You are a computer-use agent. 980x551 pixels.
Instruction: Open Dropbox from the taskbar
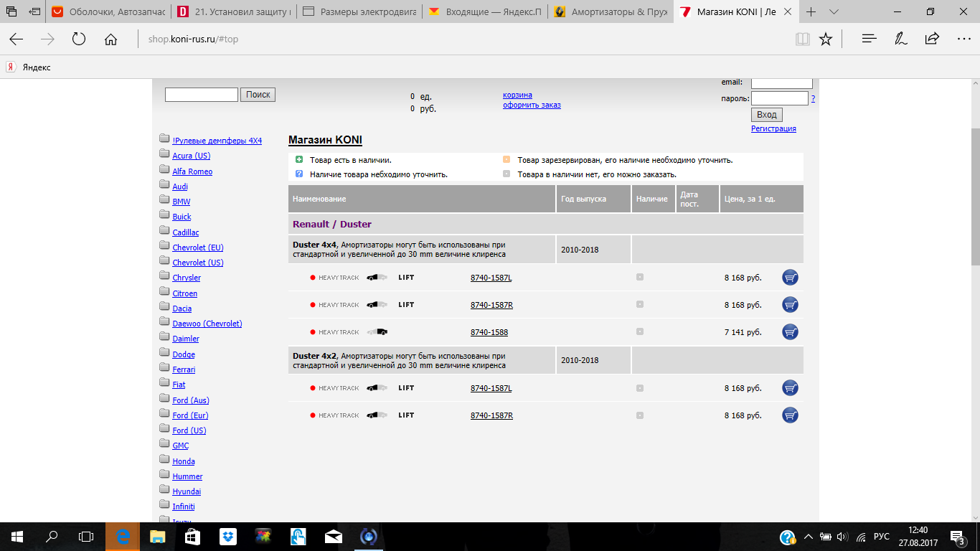228,537
